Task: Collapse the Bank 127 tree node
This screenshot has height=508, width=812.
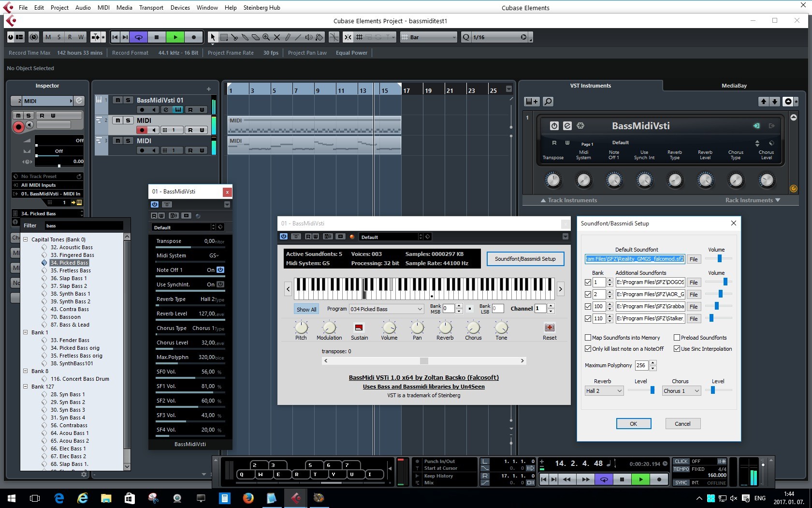Action: coord(26,387)
